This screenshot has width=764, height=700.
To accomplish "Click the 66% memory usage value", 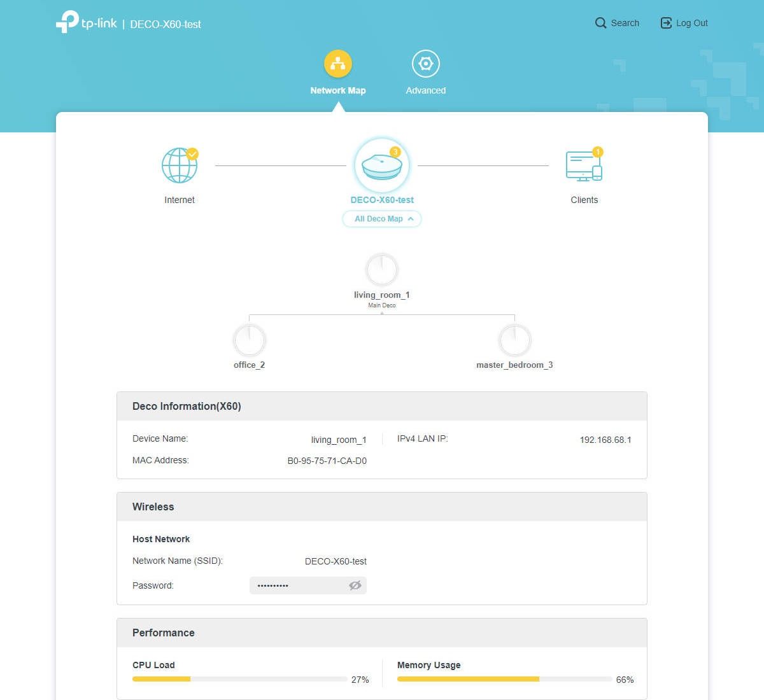I will [625, 680].
